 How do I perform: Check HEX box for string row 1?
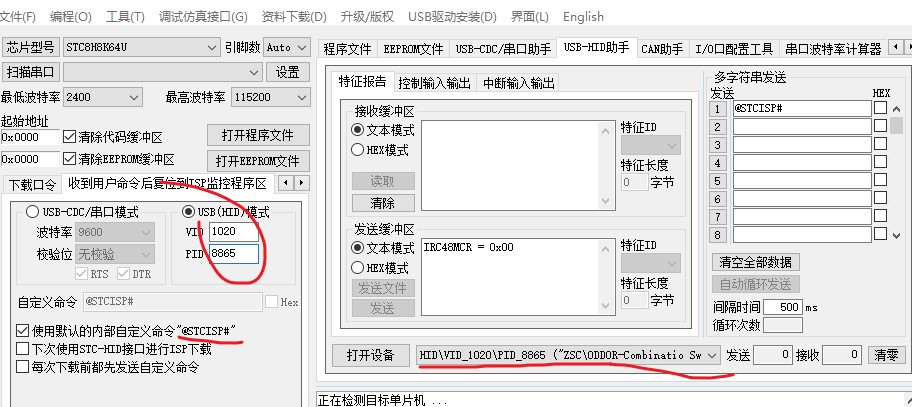(x=881, y=108)
